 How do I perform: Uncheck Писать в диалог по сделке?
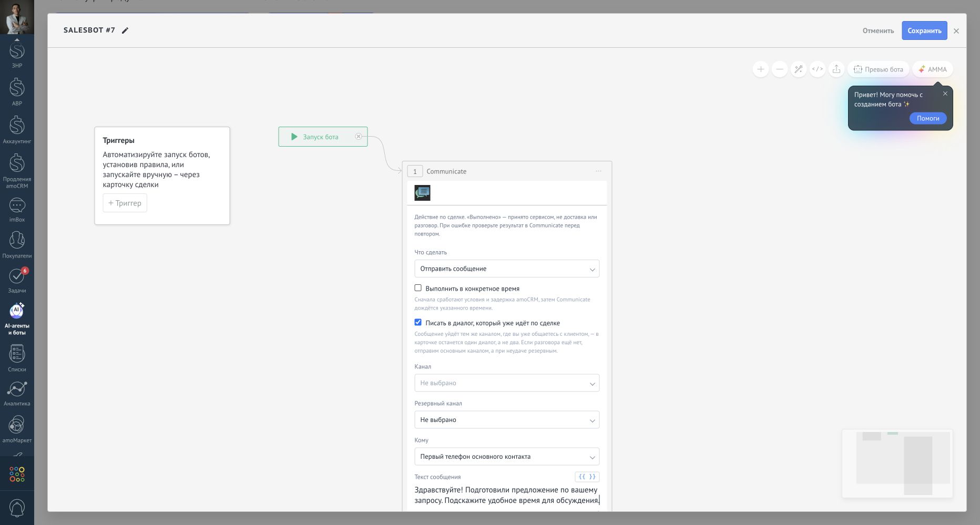418,323
